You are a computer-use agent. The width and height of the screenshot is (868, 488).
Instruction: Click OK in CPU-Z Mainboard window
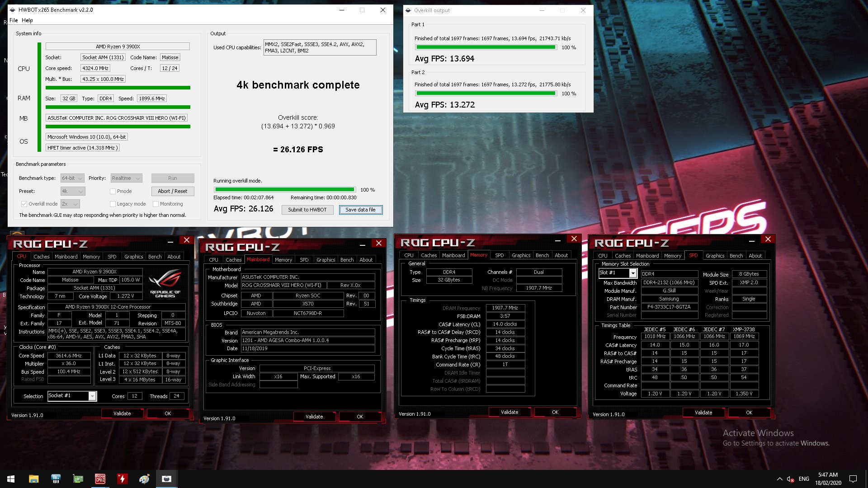(360, 417)
